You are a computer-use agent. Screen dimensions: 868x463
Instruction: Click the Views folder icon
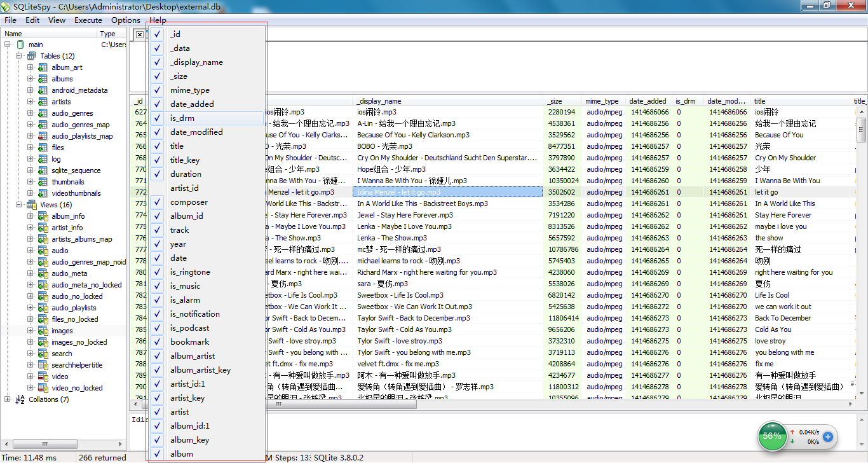coord(31,205)
